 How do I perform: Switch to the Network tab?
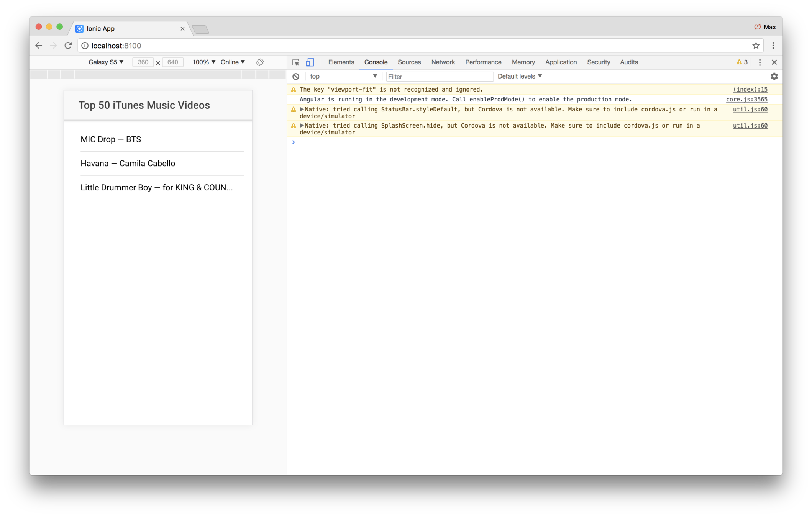click(x=443, y=62)
